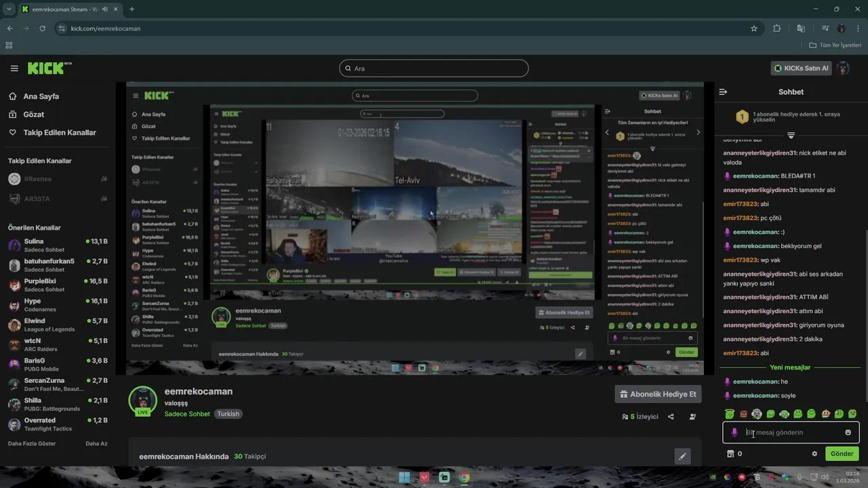868x488 pixels.
Task: Open the BarisG PUBG Mobile channel
Action: pos(58,365)
